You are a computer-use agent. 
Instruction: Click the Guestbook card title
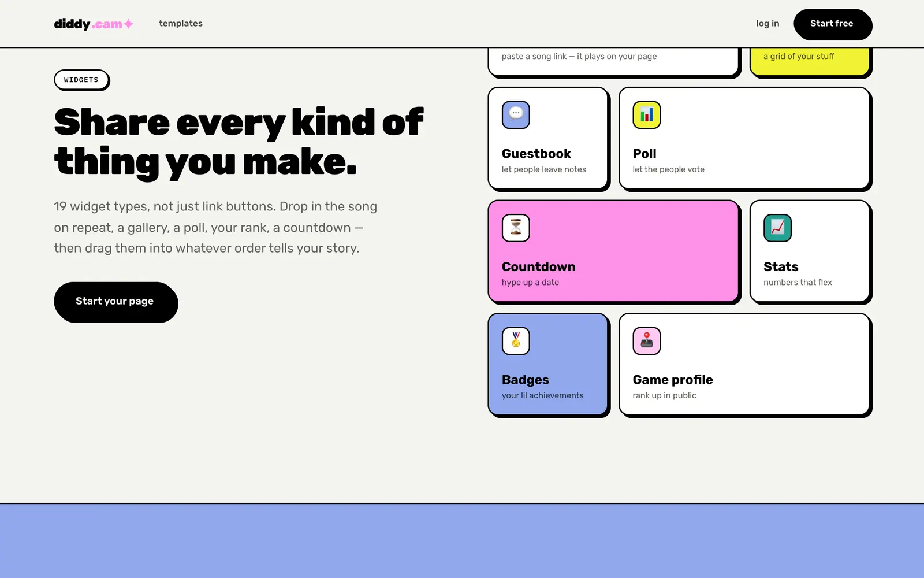[536, 154]
